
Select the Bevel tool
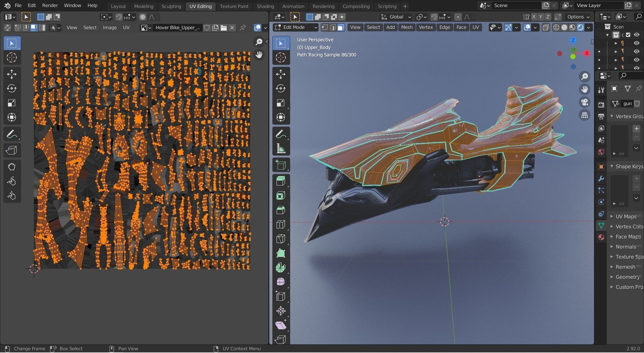tap(281, 210)
